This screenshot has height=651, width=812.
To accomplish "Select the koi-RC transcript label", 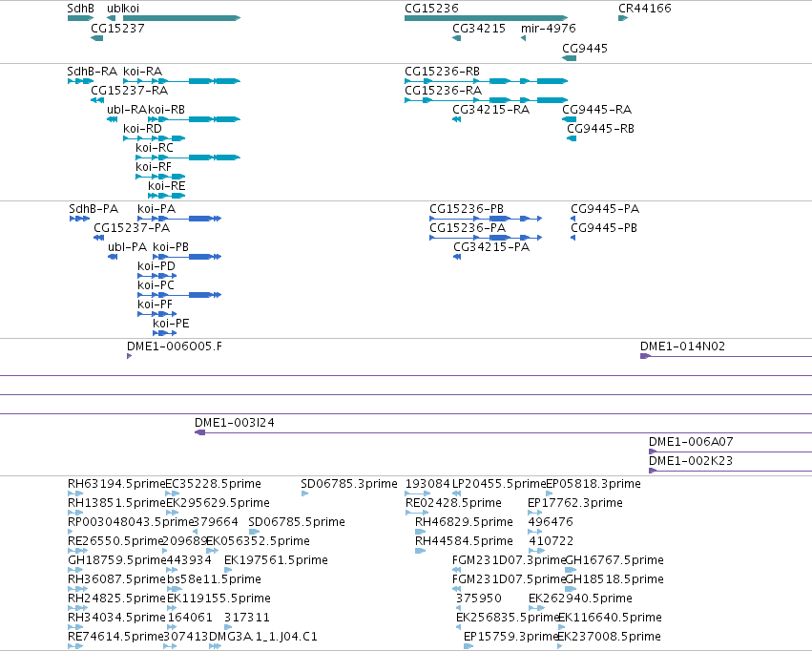I will coord(155,148).
